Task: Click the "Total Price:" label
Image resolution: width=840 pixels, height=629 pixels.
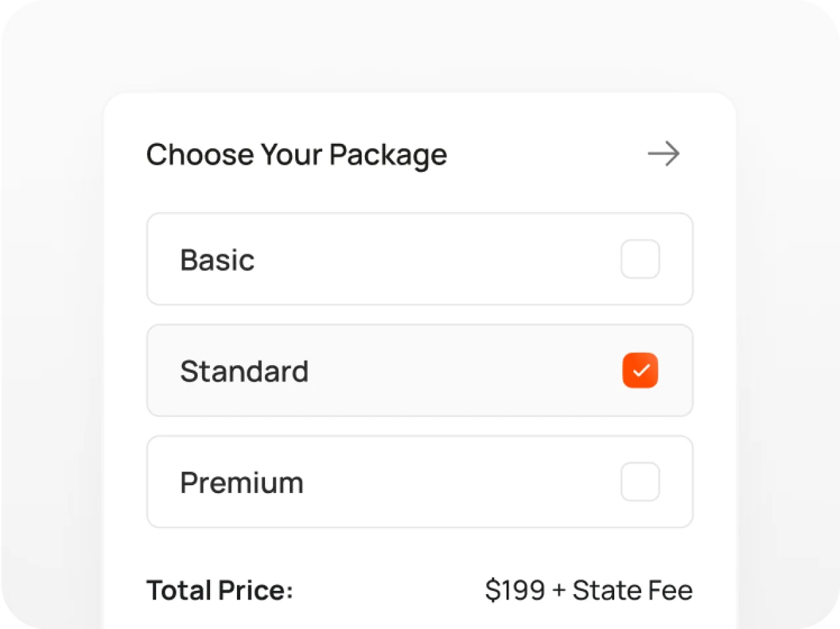Action: pos(220,590)
